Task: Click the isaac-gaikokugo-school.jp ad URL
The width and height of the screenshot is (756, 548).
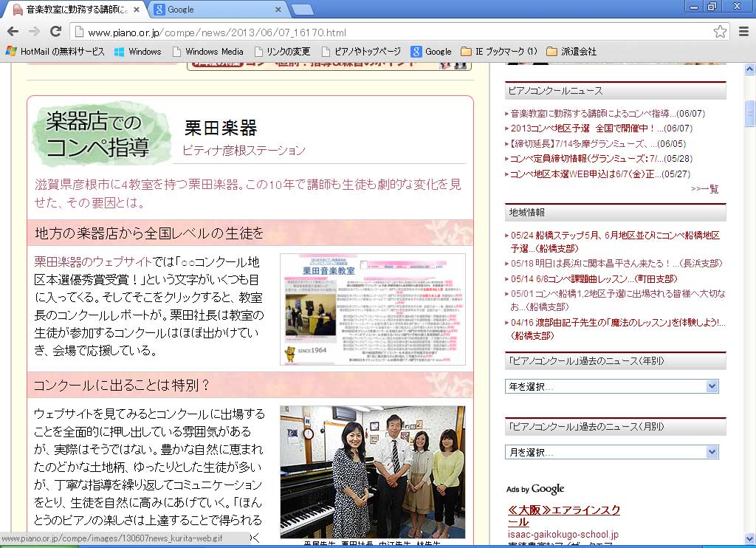Action: 563,535
